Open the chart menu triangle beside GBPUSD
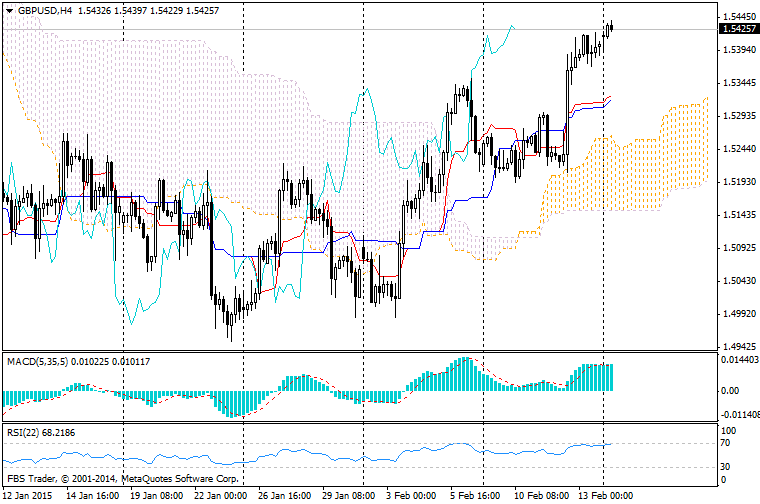The height and width of the screenshot is (504, 760). pyautogui.click(x=9, y=10)
